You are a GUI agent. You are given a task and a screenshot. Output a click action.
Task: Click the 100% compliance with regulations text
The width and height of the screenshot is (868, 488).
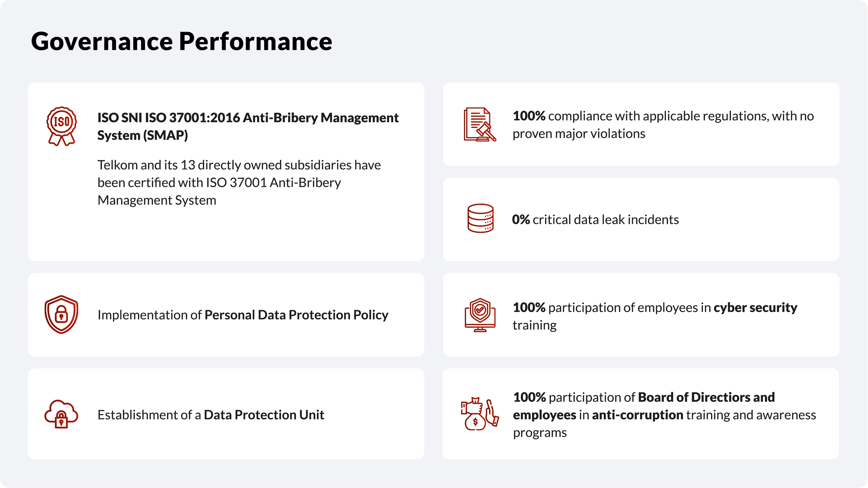pyautogui.click(x=663, y=125)
